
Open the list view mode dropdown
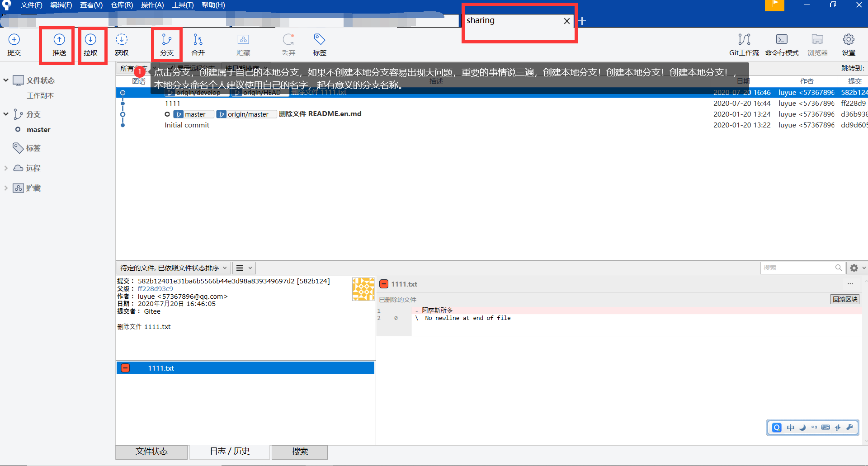pos(244,268)
